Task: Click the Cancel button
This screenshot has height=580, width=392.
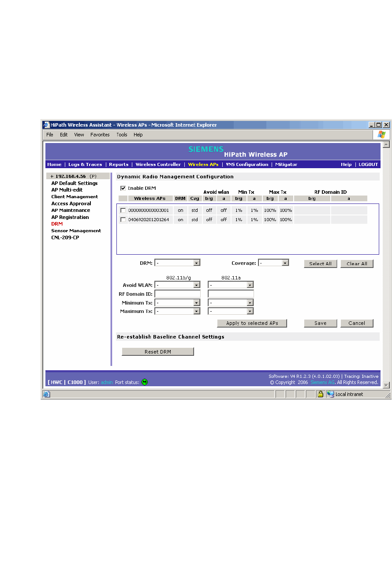Action: (357, 323)
